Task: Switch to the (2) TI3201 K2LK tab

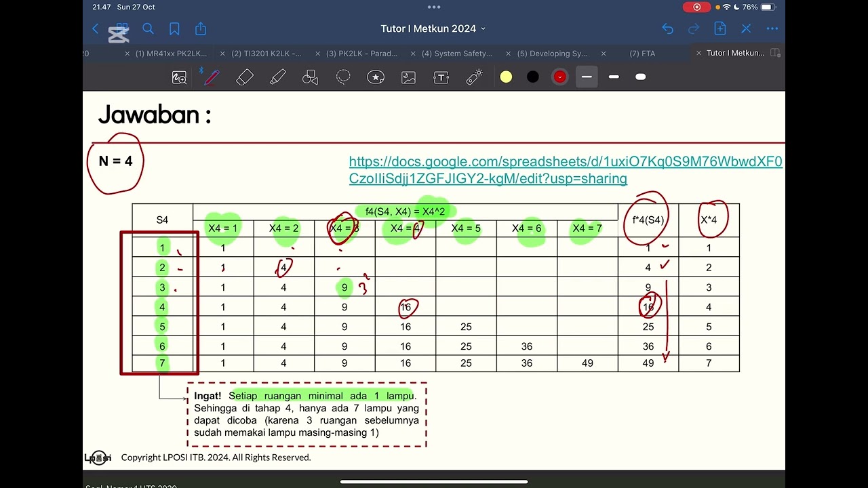Action: click(x=267, y=54)
